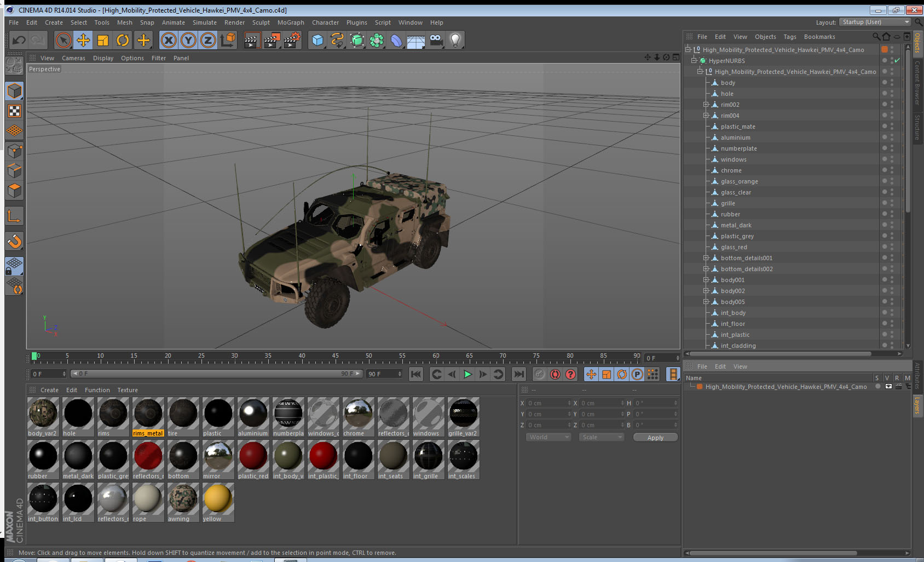Viewport: 924px width, 562px height.
Task: Switch to Texture mode checkerboard icon
Action: (x=14, y=111)
